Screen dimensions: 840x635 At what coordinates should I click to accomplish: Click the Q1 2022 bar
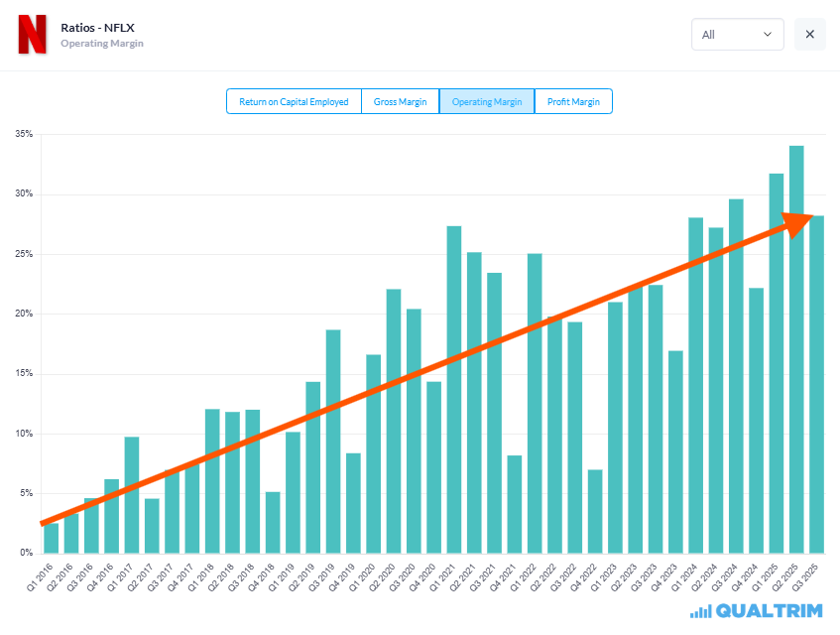tap(535, 404)
